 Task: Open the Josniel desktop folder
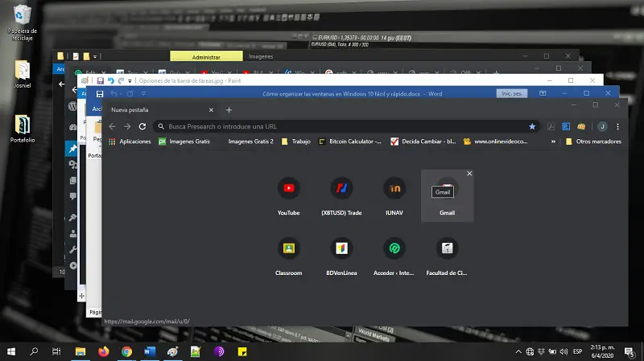pyautogui.click(x=23, y=74)
